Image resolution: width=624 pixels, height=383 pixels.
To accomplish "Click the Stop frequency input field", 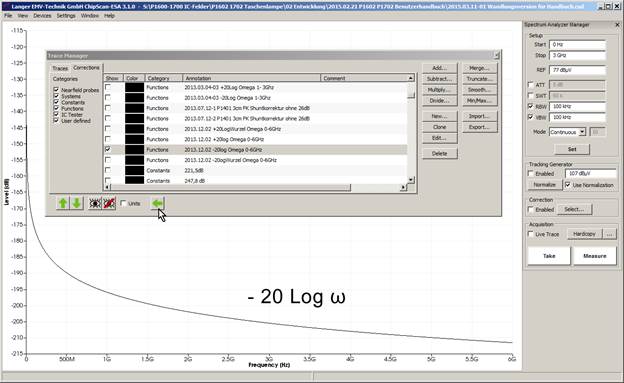I will [577, 55].
